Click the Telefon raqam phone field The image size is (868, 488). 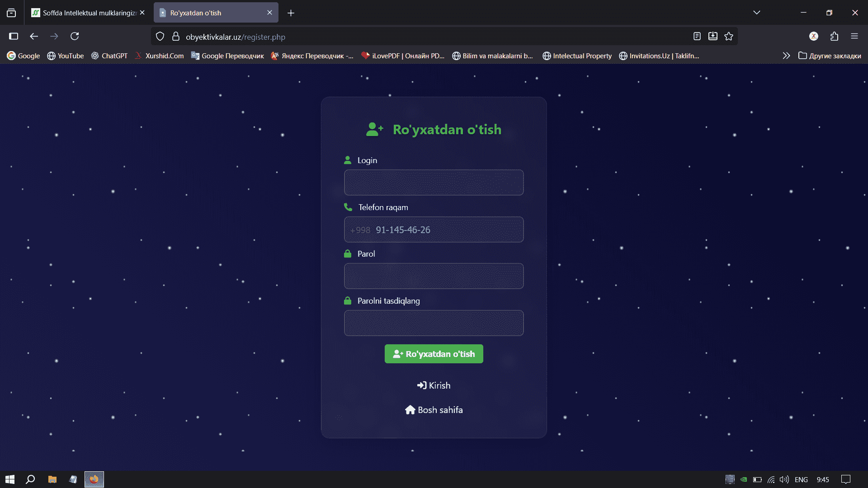coord(448,230)
